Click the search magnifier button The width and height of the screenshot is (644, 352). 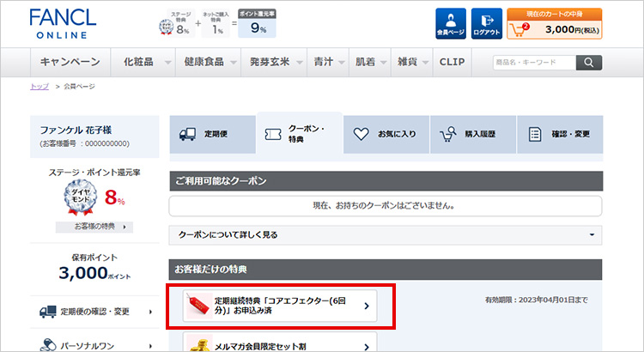588,63
